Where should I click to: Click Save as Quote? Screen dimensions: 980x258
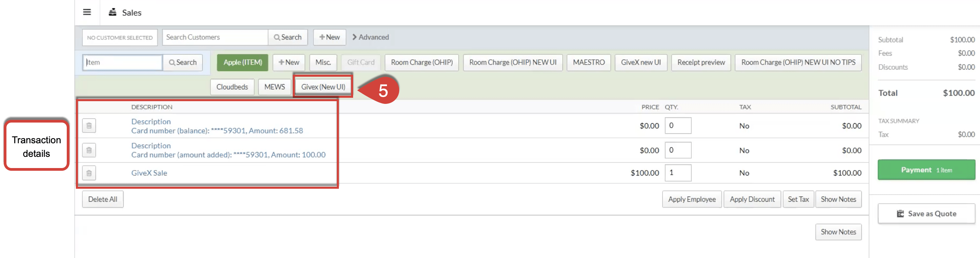tap(926, 214)
